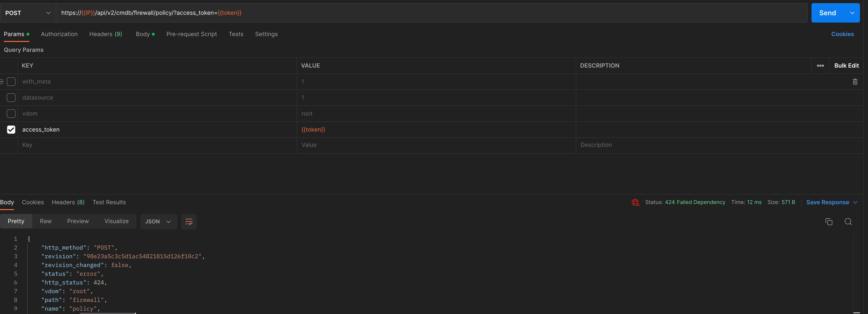Click the empty Key input field
This screenshot has height=314, width=868.
coord(157,145)
